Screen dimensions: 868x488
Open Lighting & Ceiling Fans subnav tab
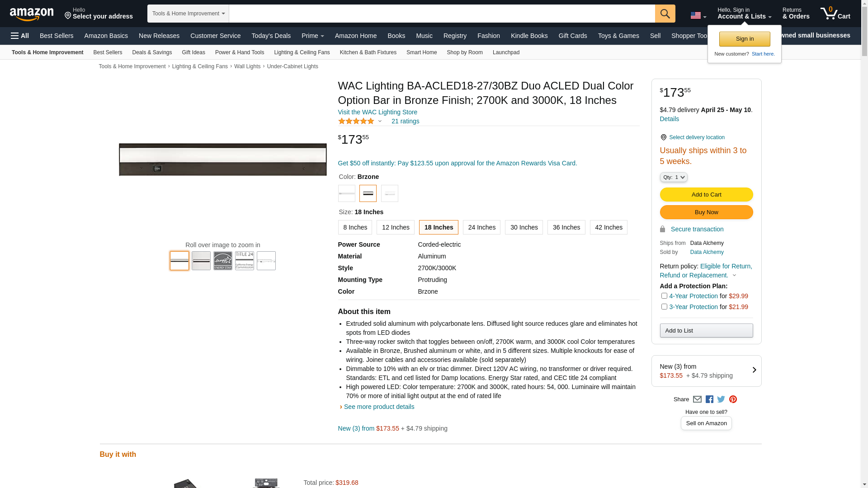pos(302,52)
